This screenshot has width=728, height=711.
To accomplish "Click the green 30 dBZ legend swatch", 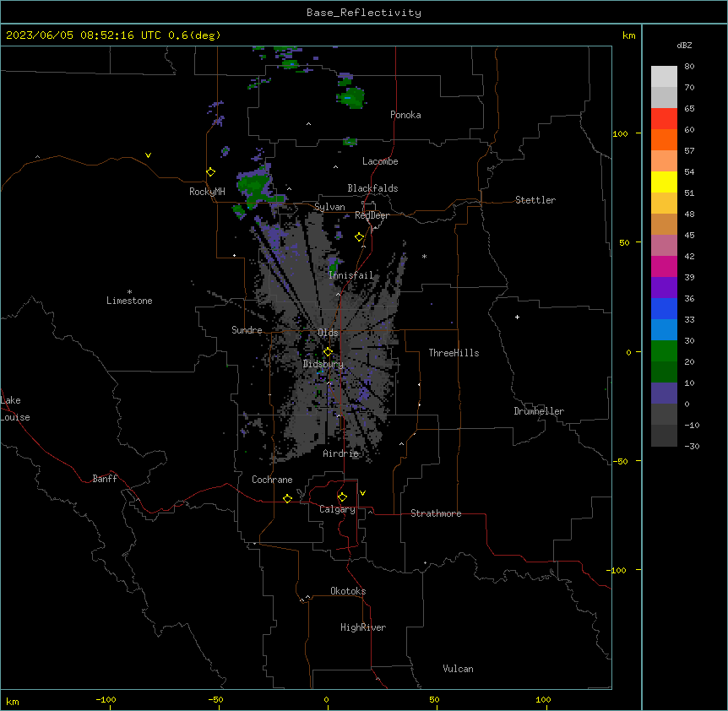I will (x=664, y=351).
